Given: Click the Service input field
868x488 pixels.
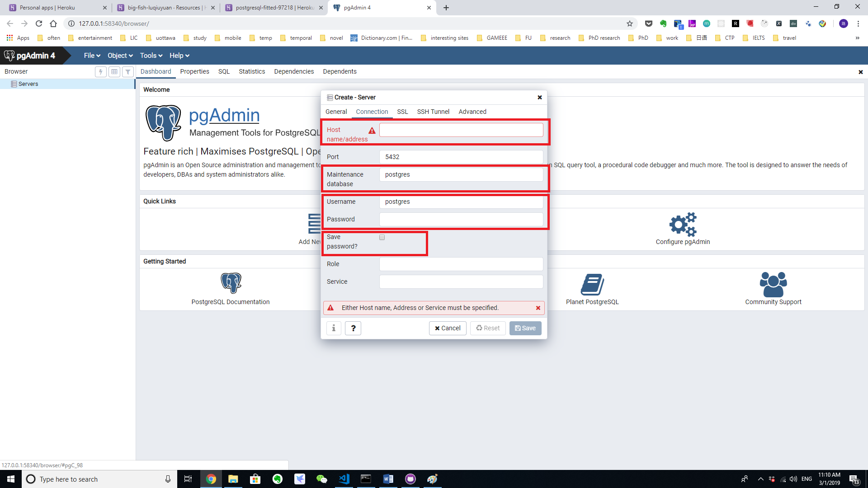Looking at the screenshot, I should pyautogui.click(x=461, y=282).
